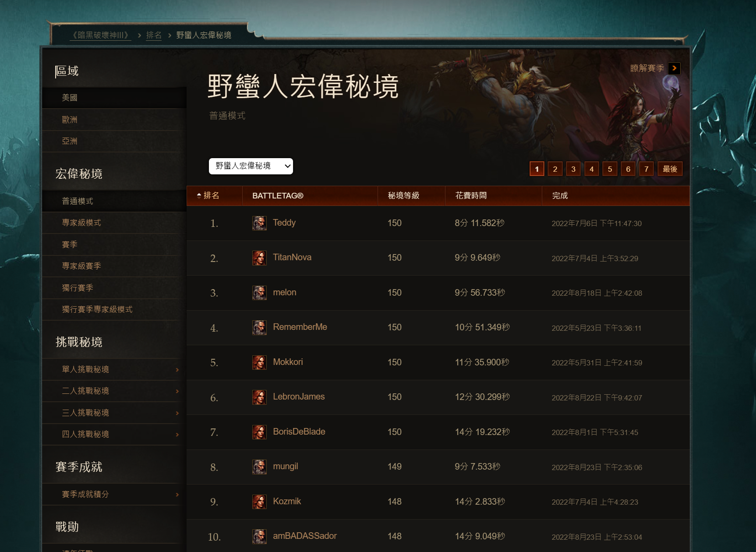Screen dimensions: 756x552
Task: Switch to 專家級模式 leaderboard
Action: click(x=114, y=223)
